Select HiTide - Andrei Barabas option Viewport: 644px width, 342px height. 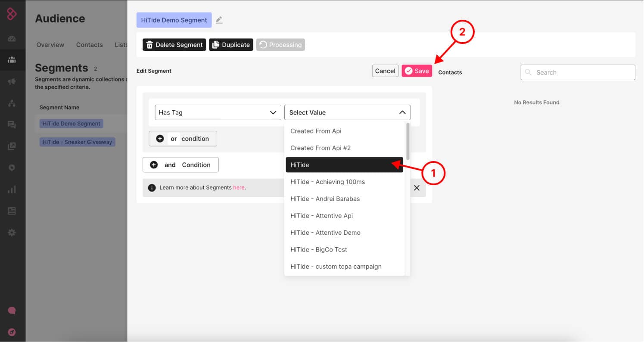click(345, 199)
